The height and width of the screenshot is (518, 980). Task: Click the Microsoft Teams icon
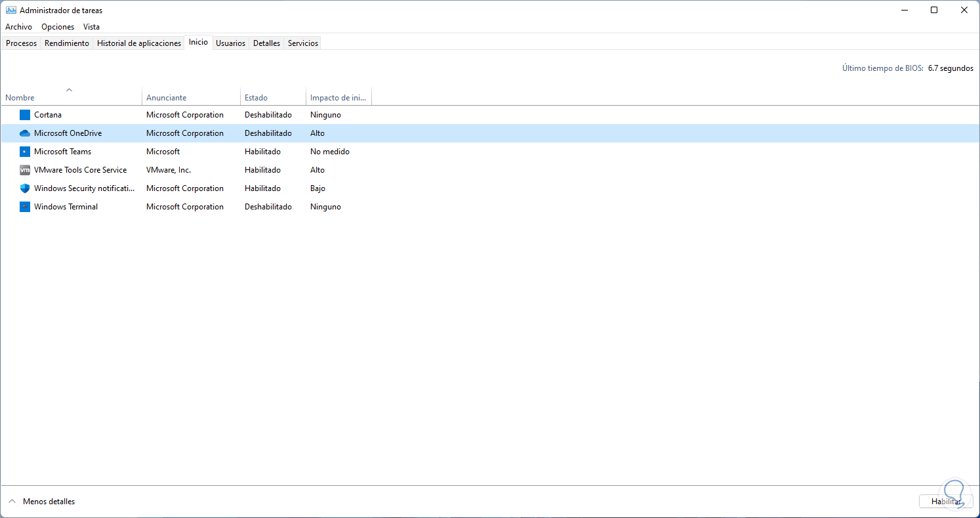[x=25, y=152]
